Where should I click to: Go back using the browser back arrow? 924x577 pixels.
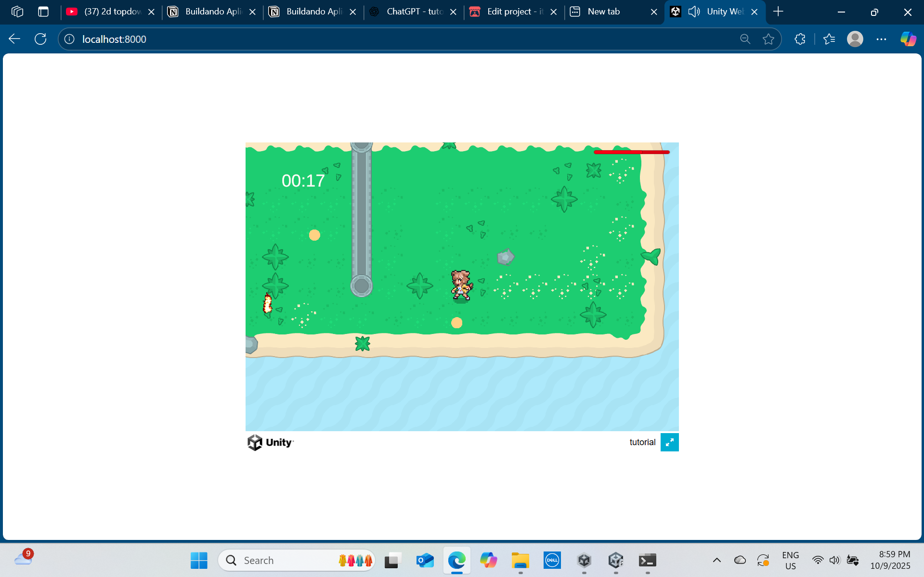[14, 39]
